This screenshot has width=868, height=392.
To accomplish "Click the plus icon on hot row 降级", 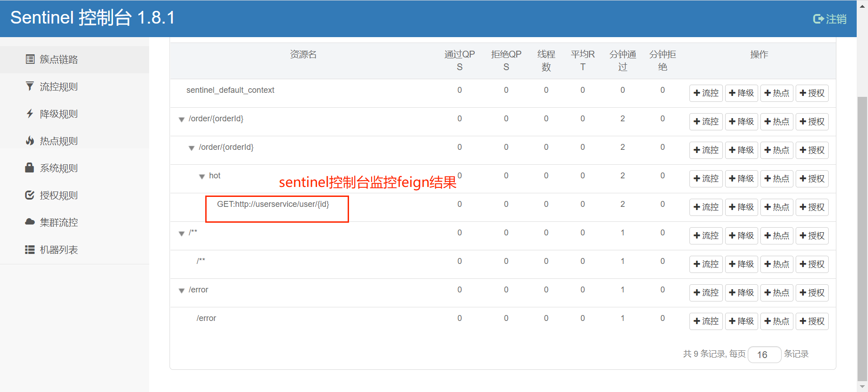I will coord(732,178).
